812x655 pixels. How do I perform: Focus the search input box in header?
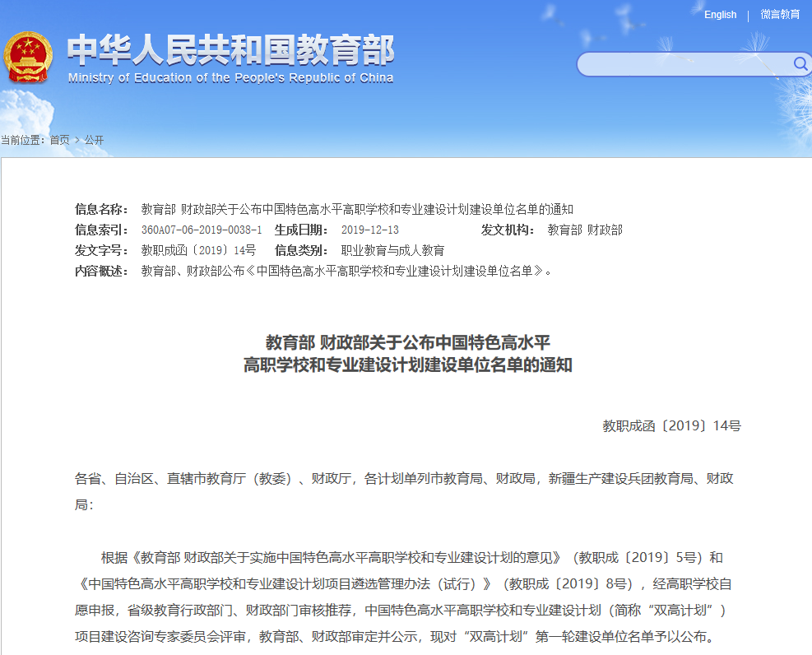tap(683, 64)
